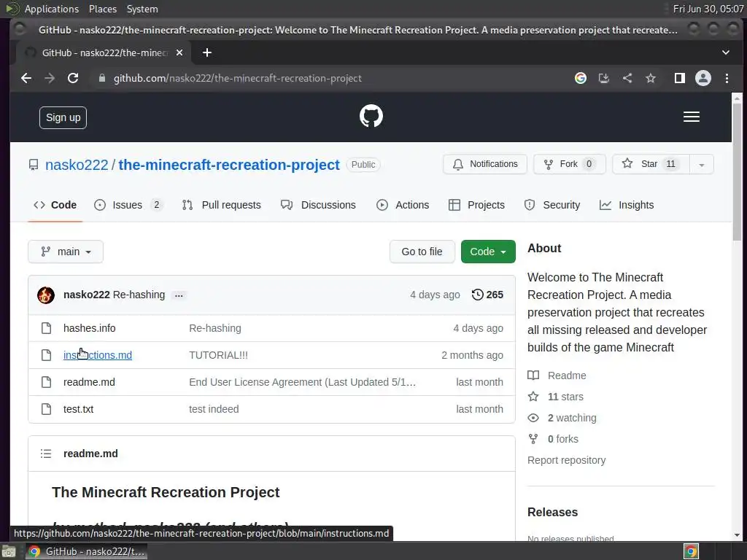Click the show desktop taskbar icon

tap(9, 552)
